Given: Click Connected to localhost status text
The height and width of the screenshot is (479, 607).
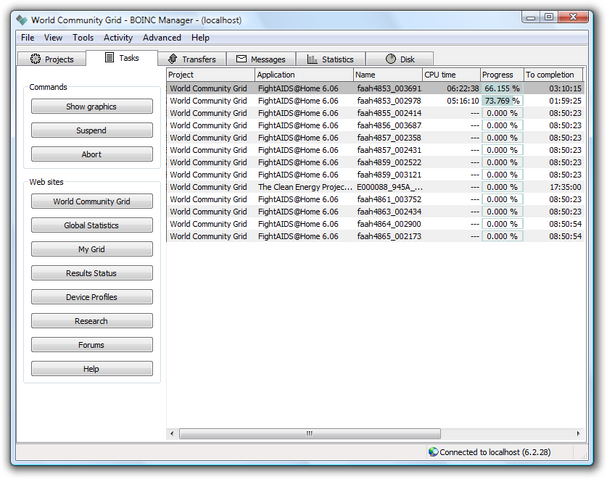Looking at the screenshot, I should tap(495, 452).
